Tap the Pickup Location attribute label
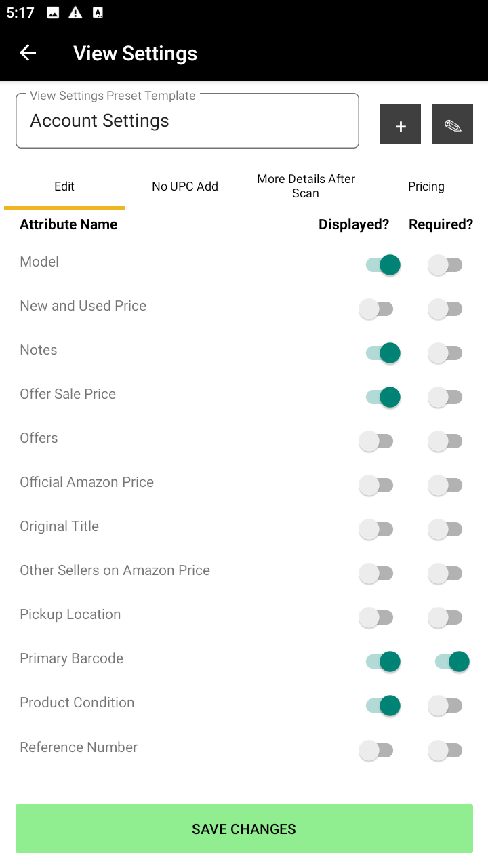This screenshot has width=488, height=868. coord(70,614)
